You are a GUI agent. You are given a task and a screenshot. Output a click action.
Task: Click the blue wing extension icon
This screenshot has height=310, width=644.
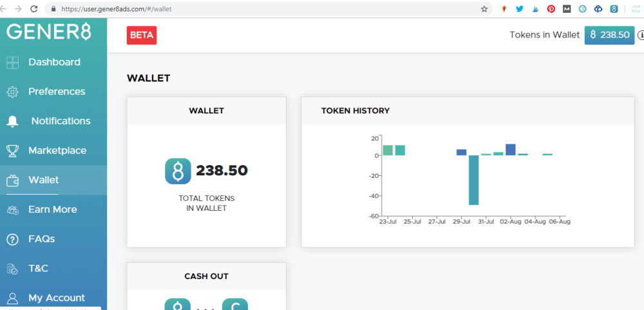point(535,8)
